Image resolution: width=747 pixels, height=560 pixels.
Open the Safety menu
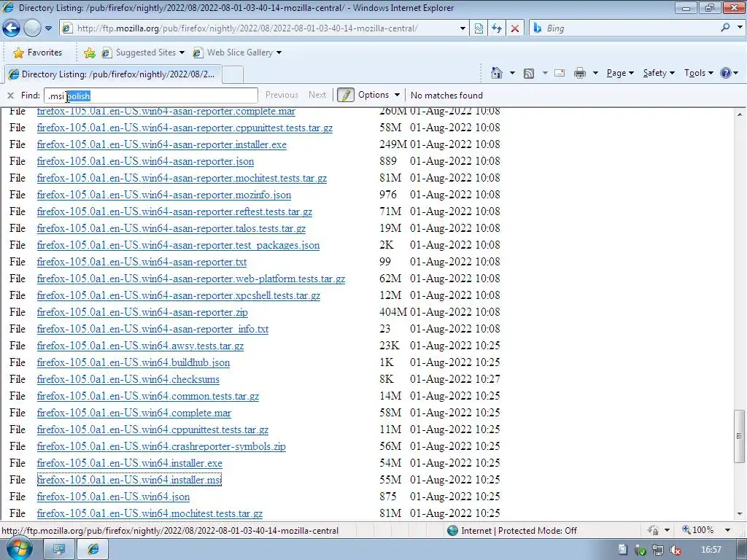pyautogui.click(x=659, y=73)
